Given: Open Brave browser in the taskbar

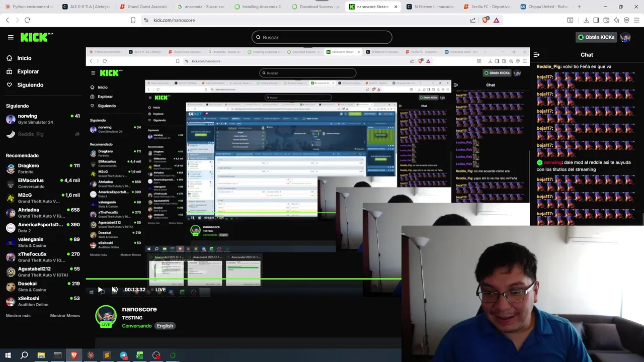Looking at the screenshot, I should [x=74, y=355].
